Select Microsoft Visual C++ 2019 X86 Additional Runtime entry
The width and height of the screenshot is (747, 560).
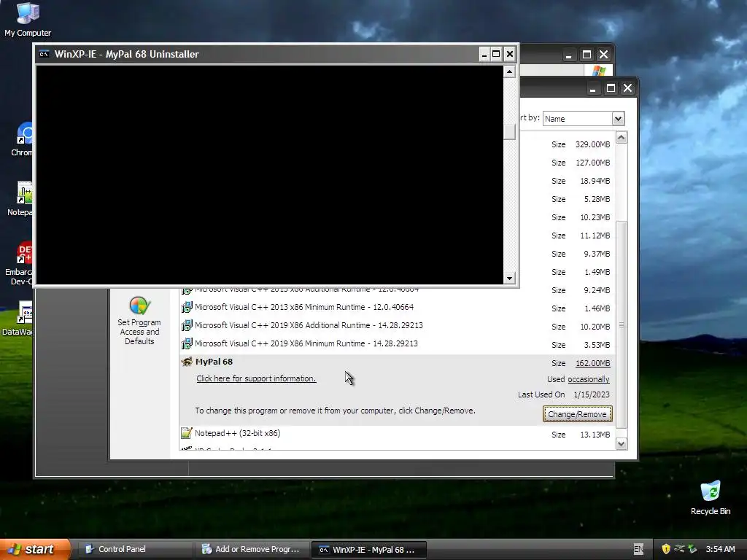309,325
